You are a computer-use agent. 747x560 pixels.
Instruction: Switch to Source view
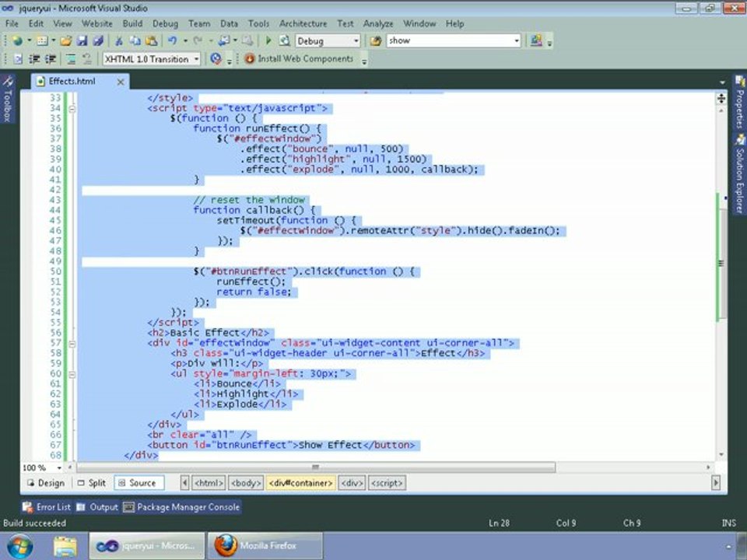(x=139, y=483)
